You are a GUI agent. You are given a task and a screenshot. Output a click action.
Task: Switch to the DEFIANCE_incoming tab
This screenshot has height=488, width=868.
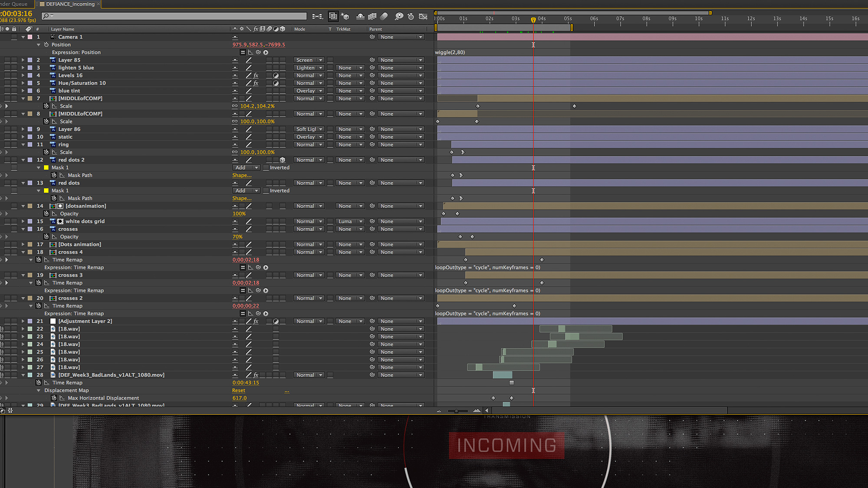pyautogui.click(x=70, y=4)
